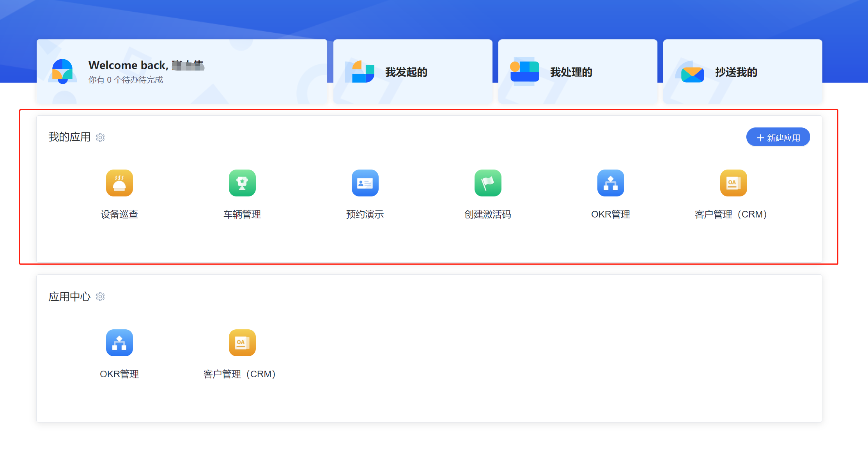Open the 创建激活码 flag icon
Viewport: 868px width, 449px height.
pyautogui.click(x=488, y=183)
